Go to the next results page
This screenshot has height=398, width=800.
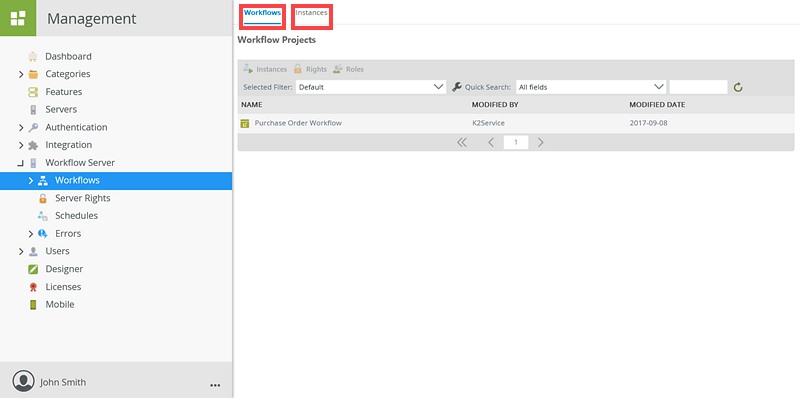pos(541,142)
